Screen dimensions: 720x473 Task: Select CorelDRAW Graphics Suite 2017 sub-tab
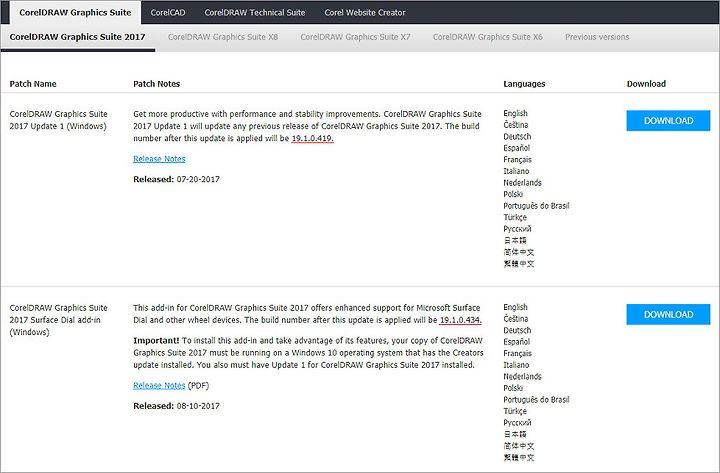click(x=78, y=37)
